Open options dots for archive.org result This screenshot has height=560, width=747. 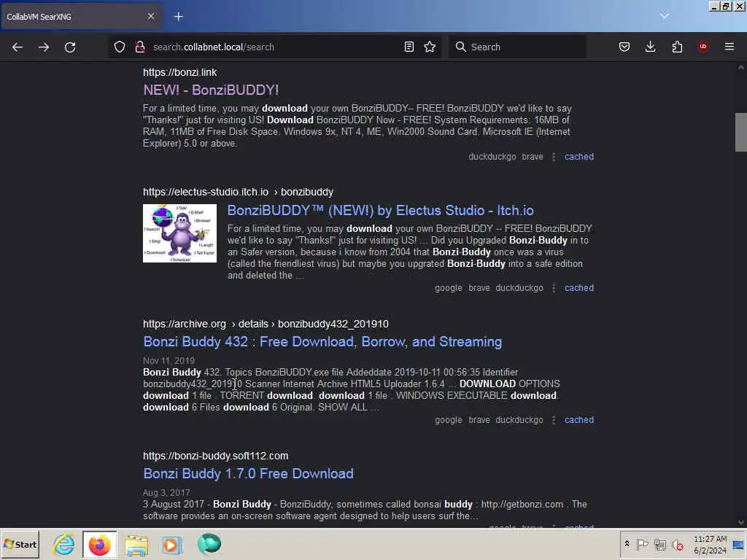(x=554, y=420)
